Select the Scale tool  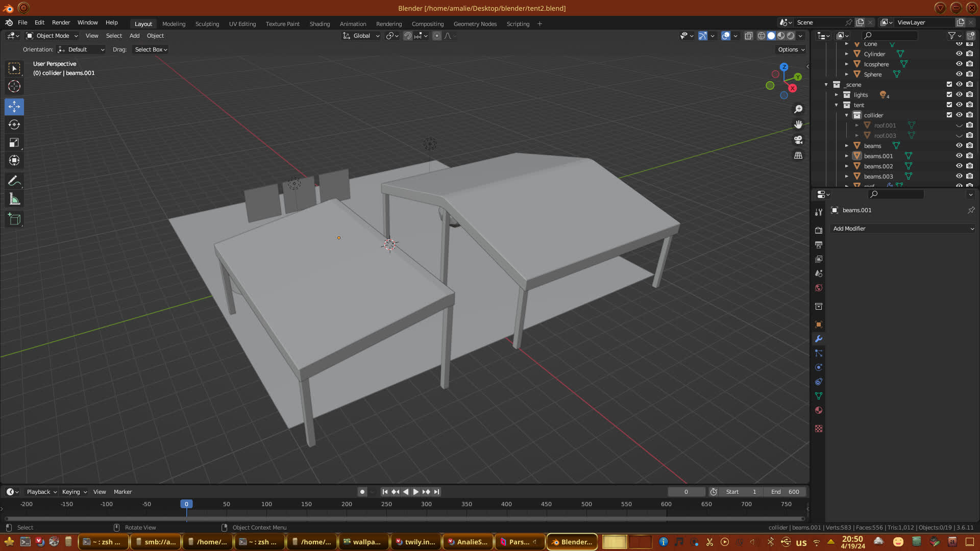(x=14, y=143)
